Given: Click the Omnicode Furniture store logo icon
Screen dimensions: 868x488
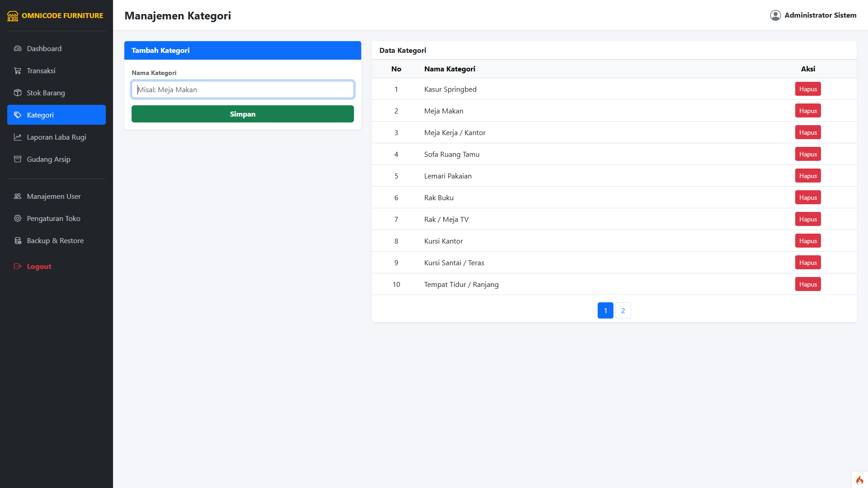Looking at the screenshot, I should pos(13,16).
